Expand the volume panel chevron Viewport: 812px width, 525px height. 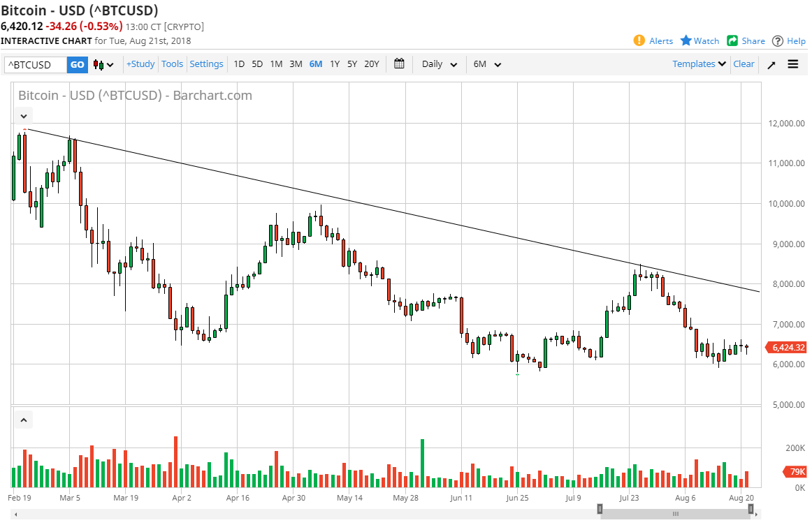tap(23, 420)
